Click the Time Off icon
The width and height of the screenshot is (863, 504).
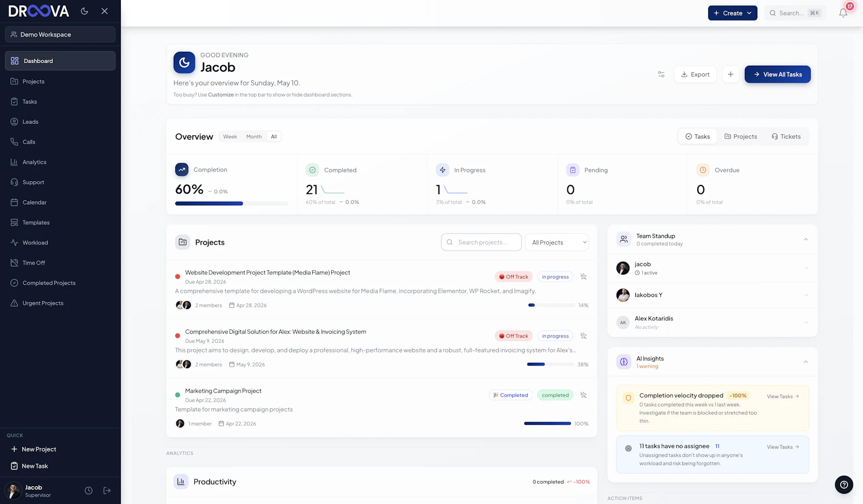point(15,263)
